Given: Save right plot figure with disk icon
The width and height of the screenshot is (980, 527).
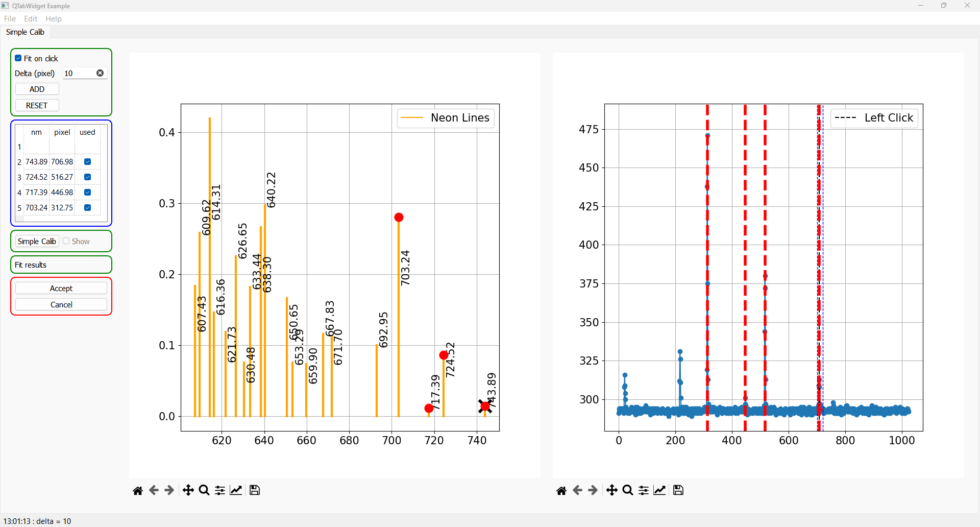Looking at the screenshot, I should tap(678, 491).
